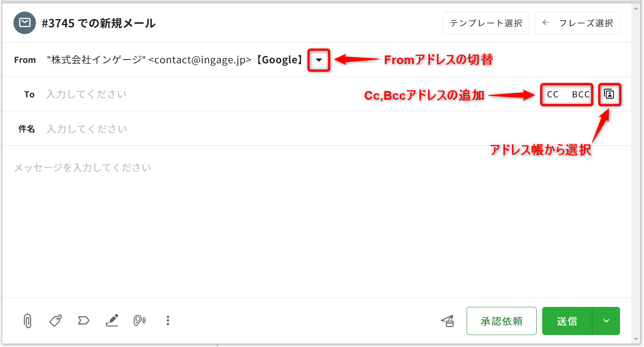The width and height of the screenshot is (644, 347).
Task: Click the label icon in bottom toolbar
Action: (83, 321)
